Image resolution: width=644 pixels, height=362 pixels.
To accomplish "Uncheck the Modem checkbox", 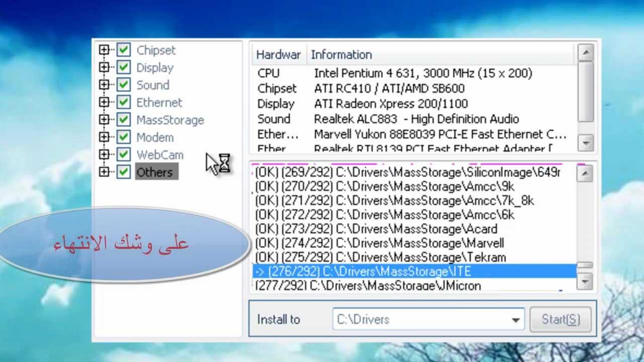I will 123,137.
